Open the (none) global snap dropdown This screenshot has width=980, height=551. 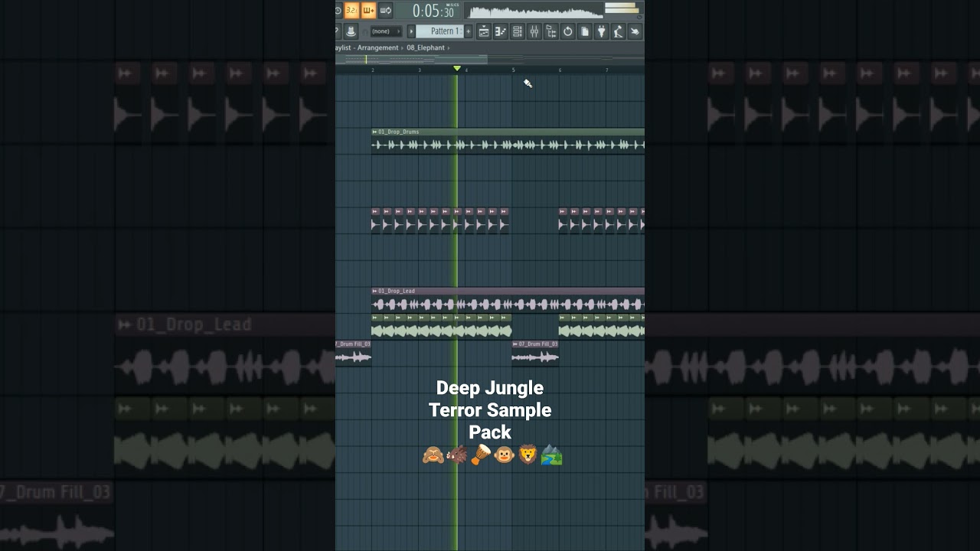[385, 31]
